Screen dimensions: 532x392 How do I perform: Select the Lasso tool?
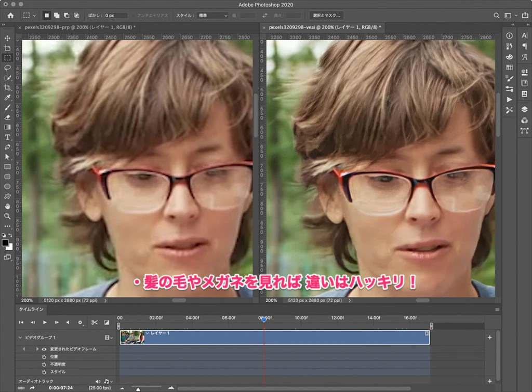click(x=7, y=67)
